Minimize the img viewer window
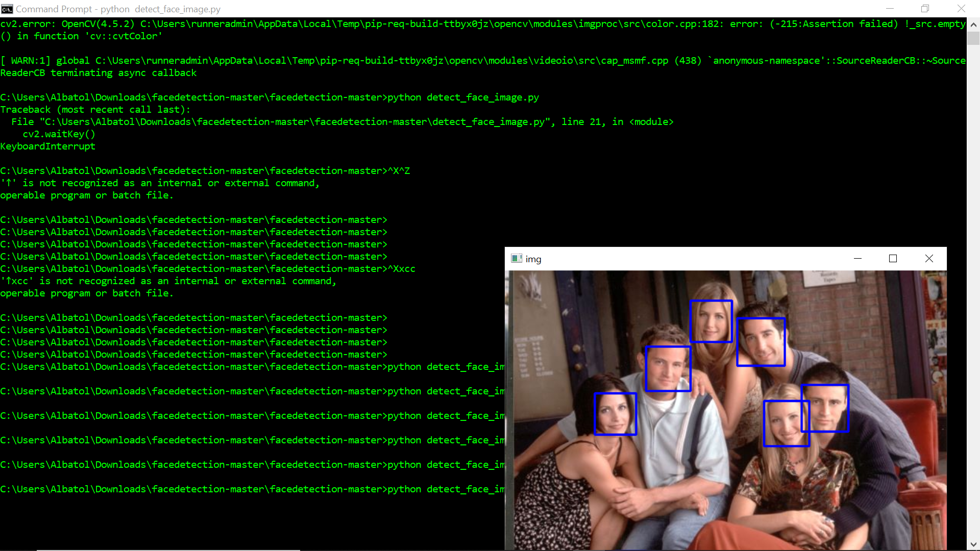The height and width of the screenshot is (551, 980). tap(857, 259)
